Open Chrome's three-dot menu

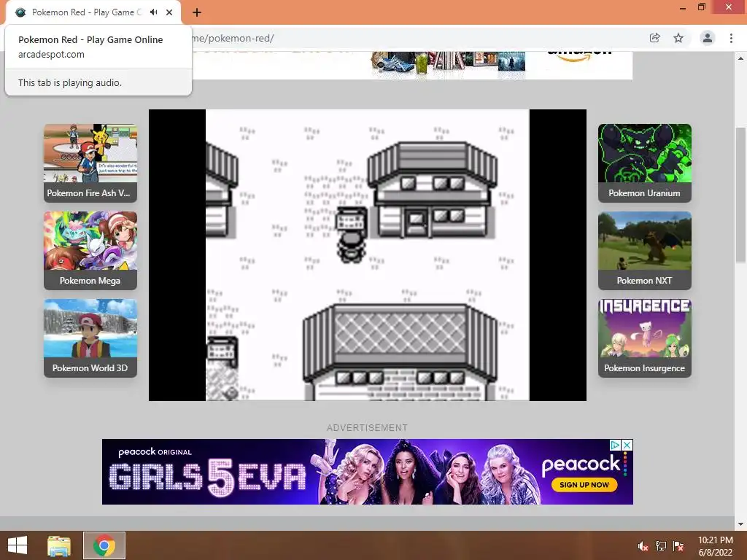(x=731, y=38)
